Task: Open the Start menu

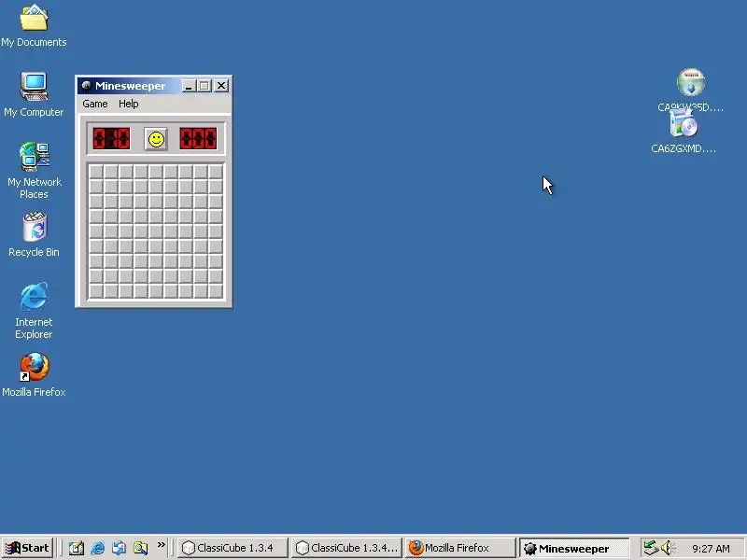Action: pyautogui.click(x=28, y=548)
